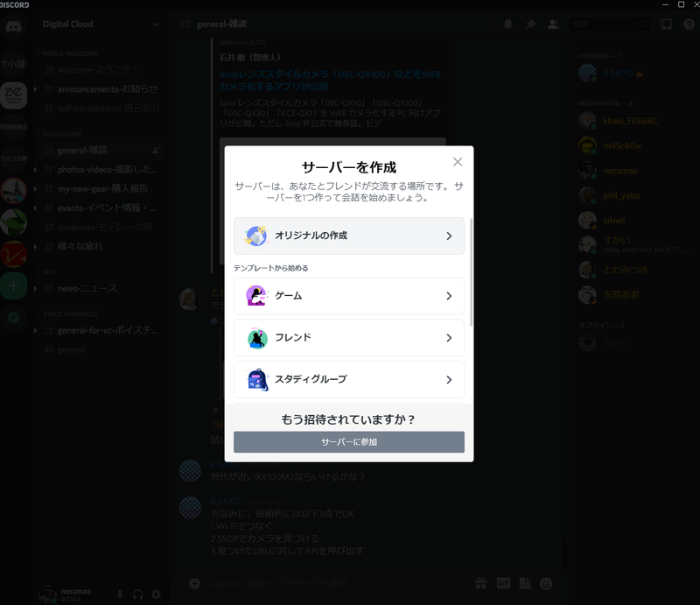This screenshot has height=605, width=700.
Task: Open explore public servers compass icon
Action: point(13,317)
